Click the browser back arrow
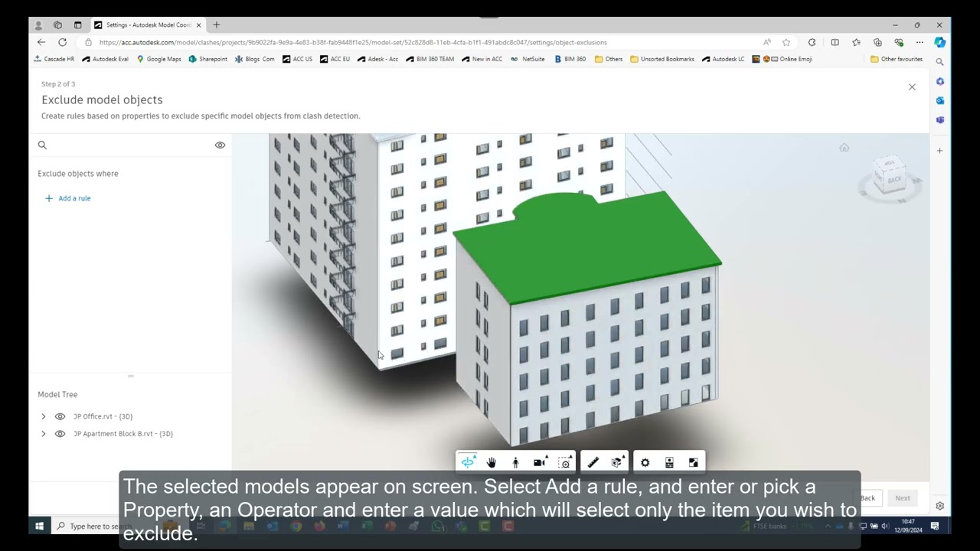 pos(41,42)
